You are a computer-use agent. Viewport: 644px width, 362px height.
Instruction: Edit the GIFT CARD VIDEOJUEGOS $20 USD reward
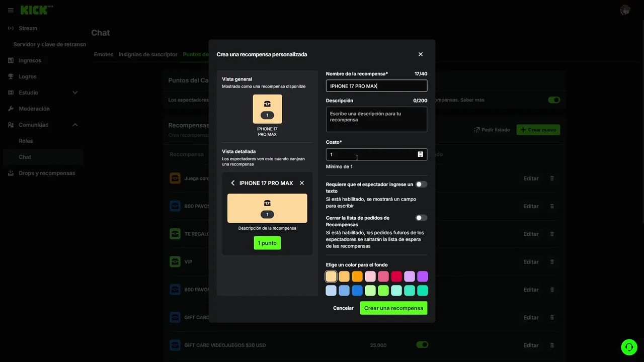click(531, 345)
